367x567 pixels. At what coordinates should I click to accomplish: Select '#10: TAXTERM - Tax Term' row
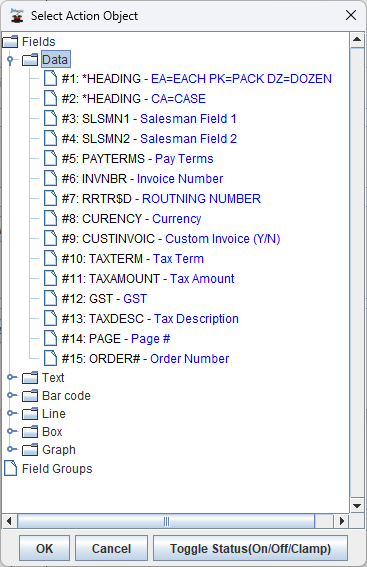click(x=133, y=259)
